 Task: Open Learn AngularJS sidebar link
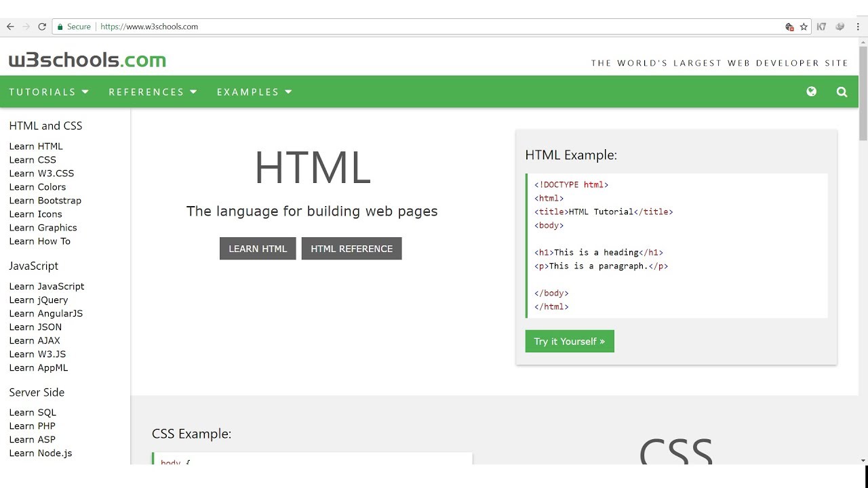pos(46,314)
